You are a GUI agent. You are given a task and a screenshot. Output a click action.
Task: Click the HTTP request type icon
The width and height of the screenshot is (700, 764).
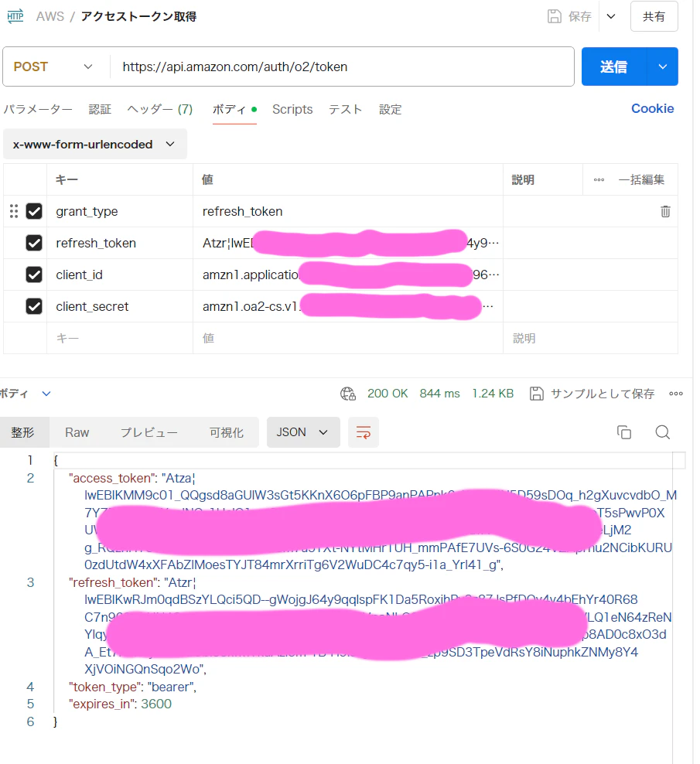(x=15, y=16)
